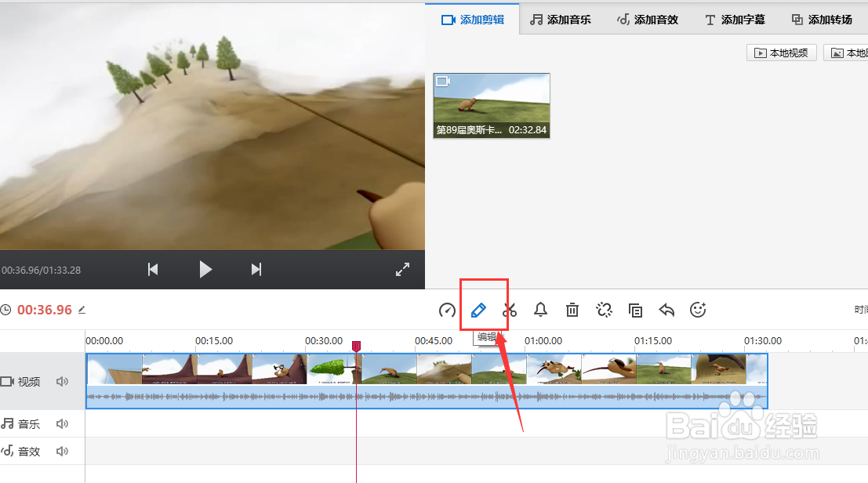Screen dimensions: 868x483
Task: Open the 添加字幕 tab
Action: [735, 20]
